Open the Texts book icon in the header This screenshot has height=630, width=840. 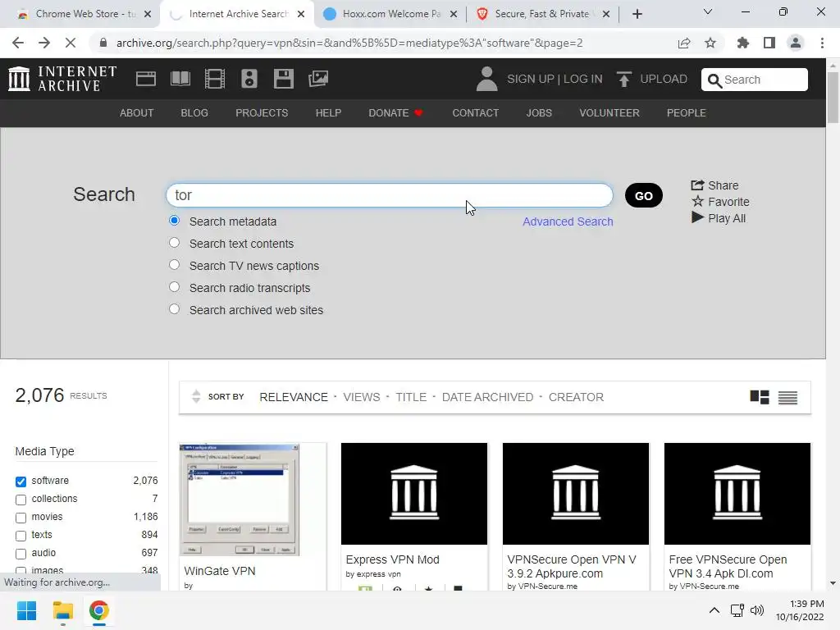pyautogui.click(x=180, y=79)
